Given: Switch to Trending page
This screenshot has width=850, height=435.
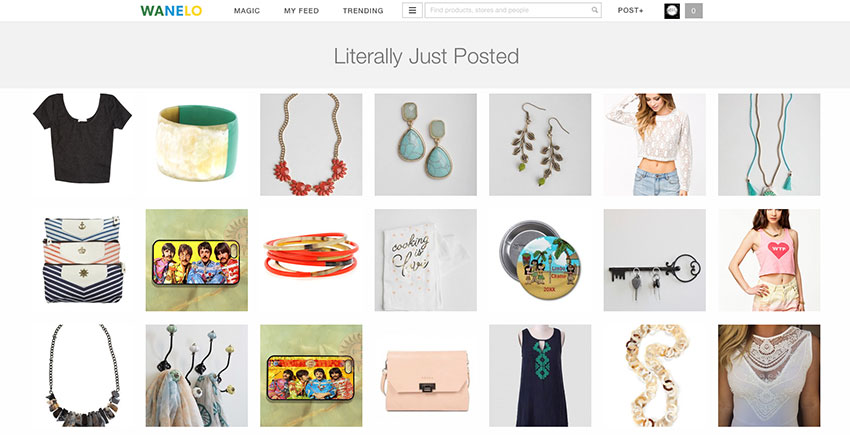Looking at the screenshot, I should point(363,11).
